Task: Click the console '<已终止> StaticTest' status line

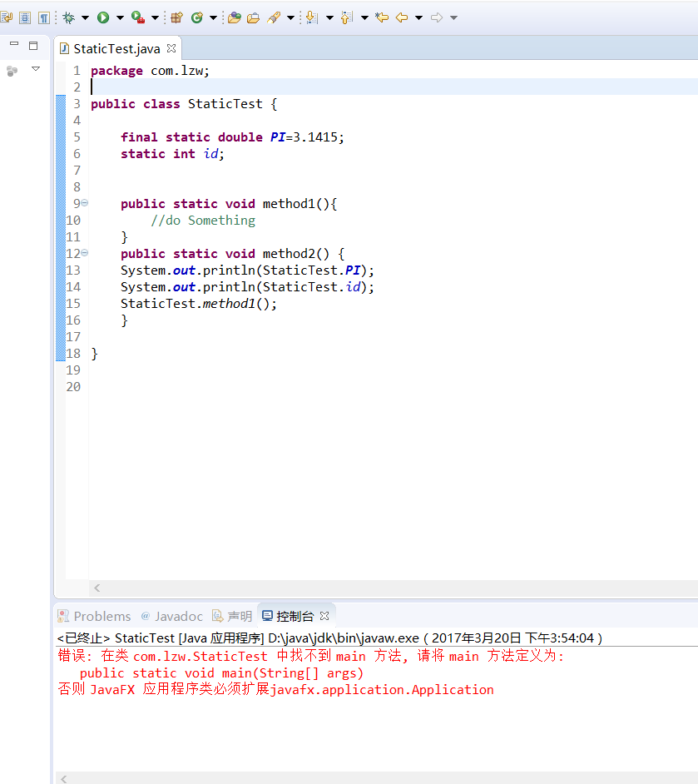Action: click(329, 638)
